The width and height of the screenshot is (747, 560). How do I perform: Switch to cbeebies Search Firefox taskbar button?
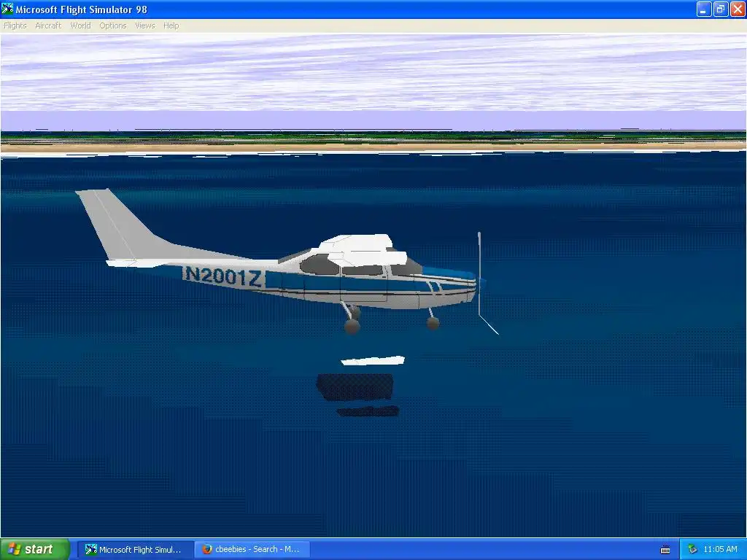[x=252, y=550]
